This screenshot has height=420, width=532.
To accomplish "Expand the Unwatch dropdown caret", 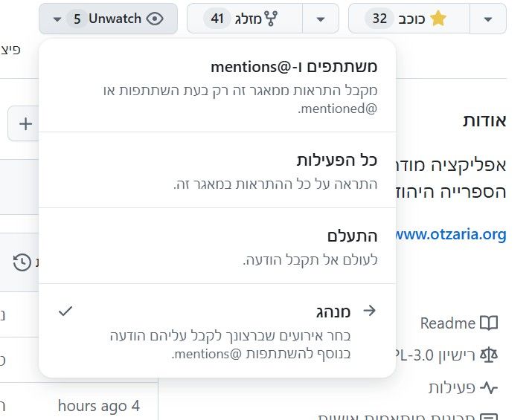I will [x=57, y=19].
